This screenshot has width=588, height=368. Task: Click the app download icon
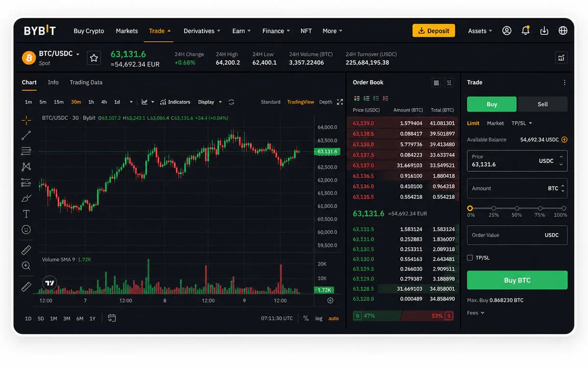click(544, 30)
